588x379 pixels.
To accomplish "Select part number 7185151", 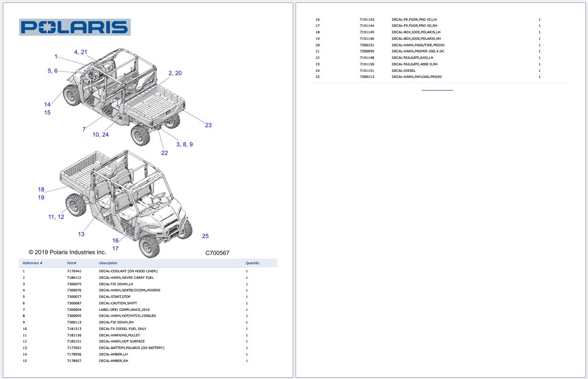I will (74, 341).
